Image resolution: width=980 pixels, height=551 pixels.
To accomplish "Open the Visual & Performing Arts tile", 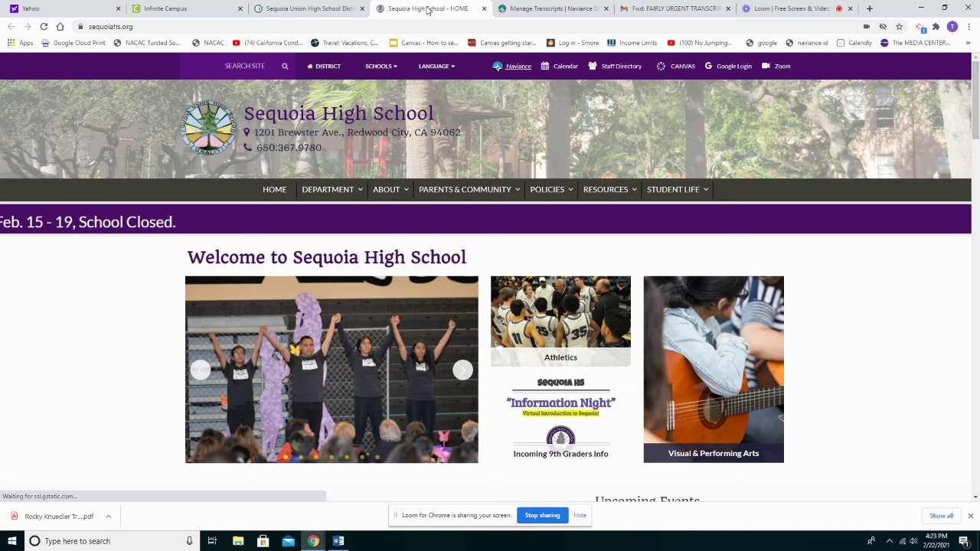I will coord(714,370).
